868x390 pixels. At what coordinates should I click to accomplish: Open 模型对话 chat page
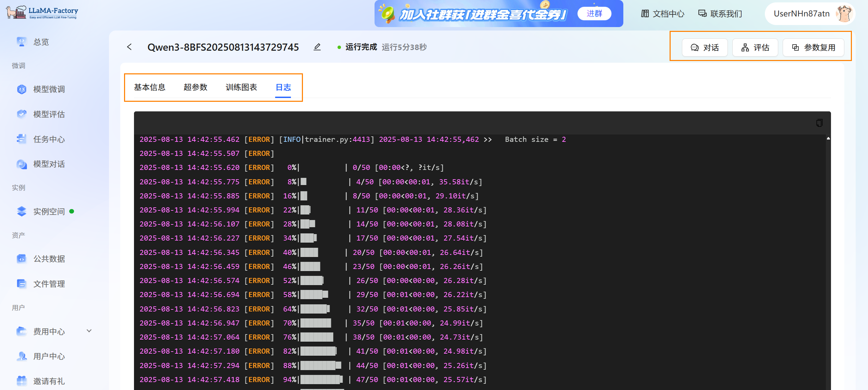[49, 164]
